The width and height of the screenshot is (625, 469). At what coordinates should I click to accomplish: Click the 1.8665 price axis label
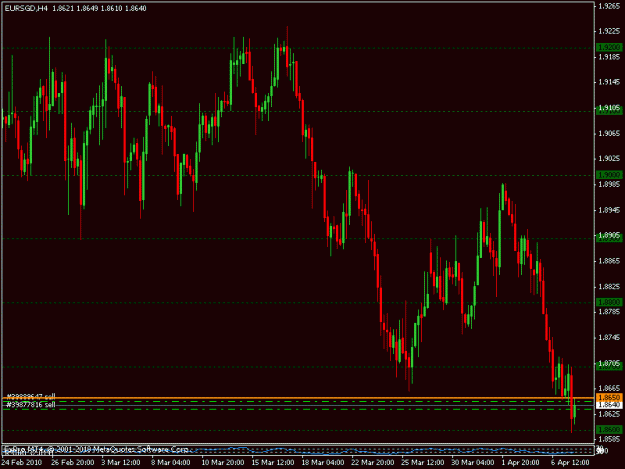(x=610, y=388)
